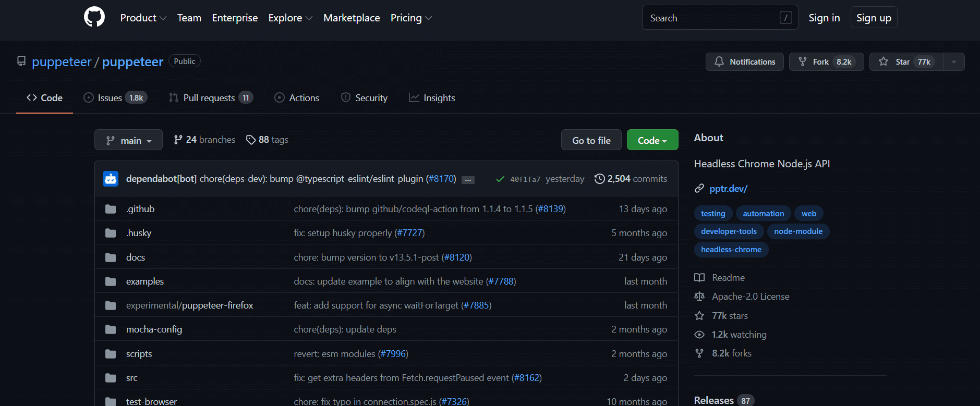
Task: Click the mocha-config folder icon
Action: click(111, 329)
